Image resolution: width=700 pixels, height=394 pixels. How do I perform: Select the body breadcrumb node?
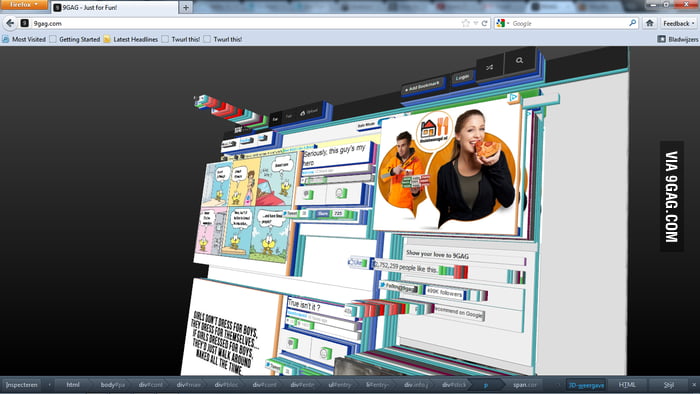112,385
